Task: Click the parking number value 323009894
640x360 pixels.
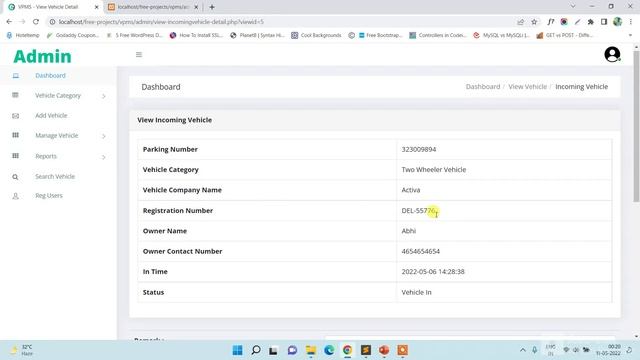Action: 419,149
